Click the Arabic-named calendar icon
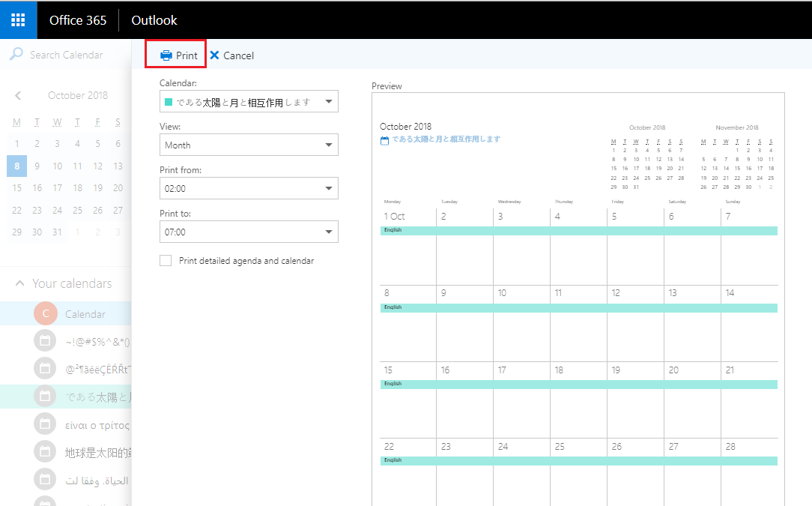812x506 pixels. pyautogui.click(x=45, y=480)
